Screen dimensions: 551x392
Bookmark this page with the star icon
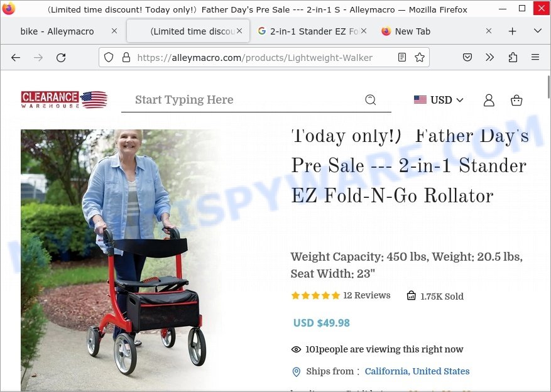[x=420, y=57]
